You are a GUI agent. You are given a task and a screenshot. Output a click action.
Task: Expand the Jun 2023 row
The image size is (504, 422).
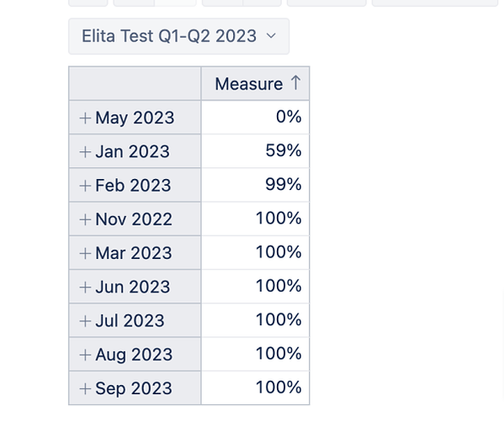(85, 287)
